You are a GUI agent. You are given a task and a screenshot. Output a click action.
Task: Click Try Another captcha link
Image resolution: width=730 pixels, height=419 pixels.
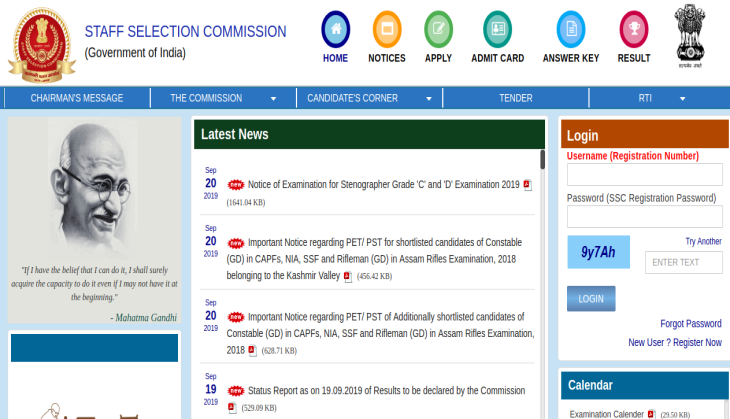[x=703, y=241]
